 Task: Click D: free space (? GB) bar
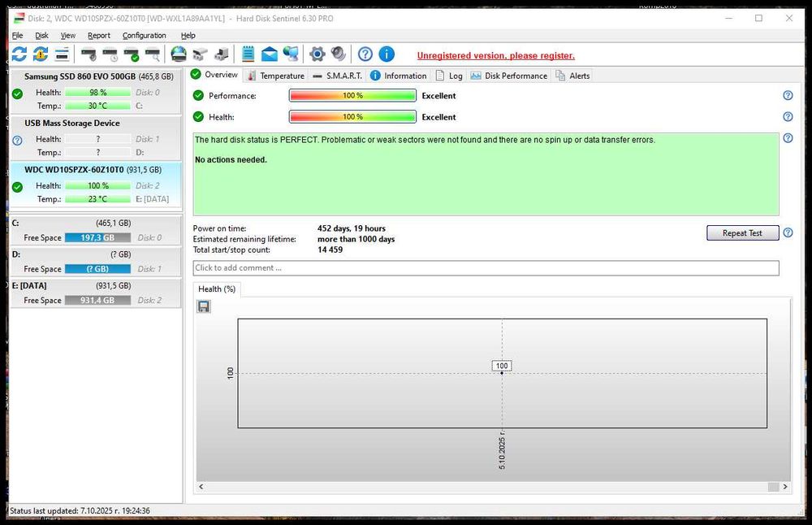pos(98,269)
